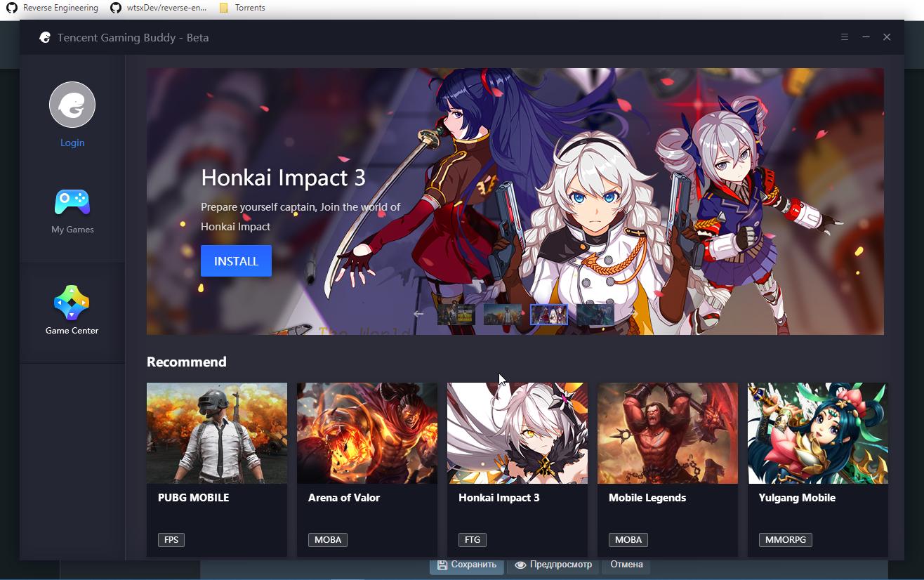
Task: Install Honkai Impact 3 from banner
Action: point(236,261)
